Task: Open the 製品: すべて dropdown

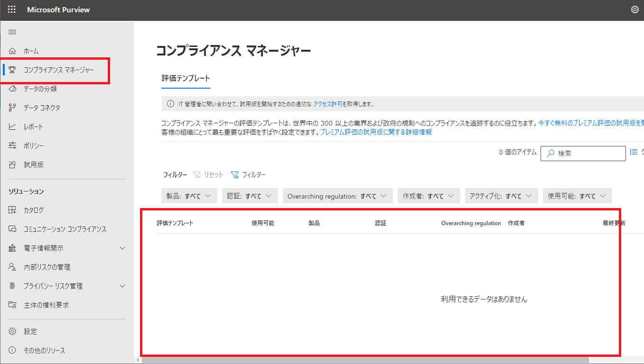Action: [x=189, y=196]
